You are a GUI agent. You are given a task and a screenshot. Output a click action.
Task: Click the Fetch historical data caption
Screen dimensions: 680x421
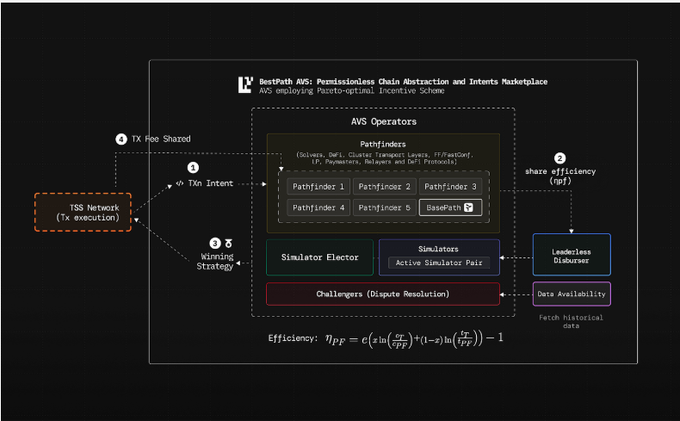pyautogui.click(x=571, y=321)
